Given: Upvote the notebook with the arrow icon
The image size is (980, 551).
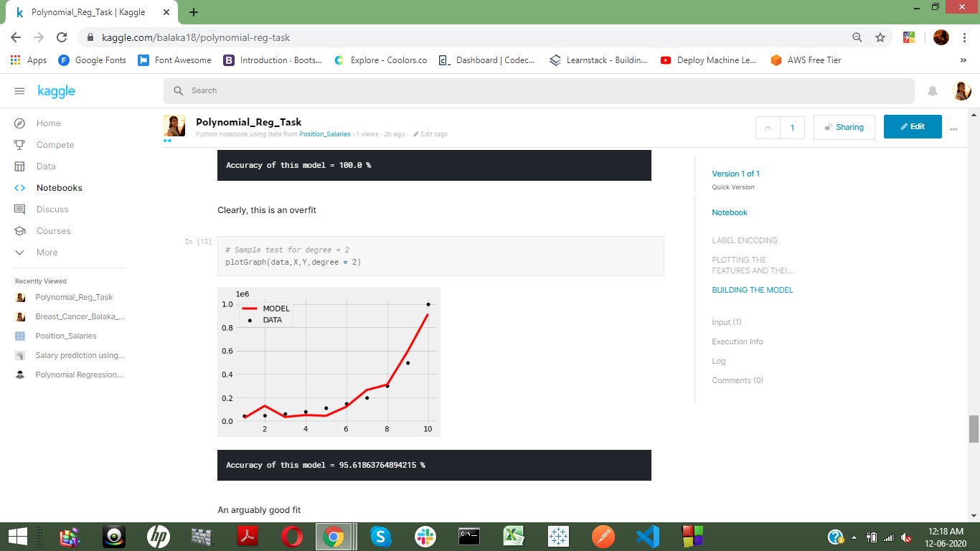Looking at the screenshot, I should (x=768, y=128).
